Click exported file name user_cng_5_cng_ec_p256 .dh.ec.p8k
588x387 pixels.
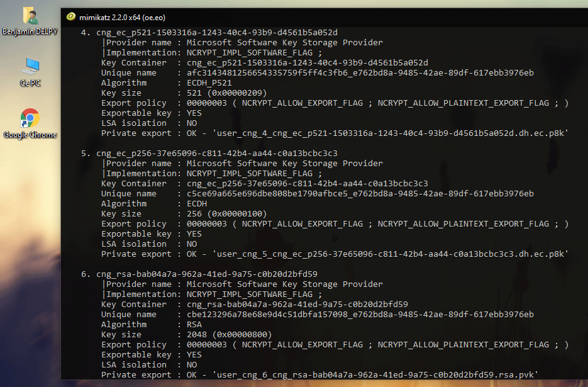(391, 254)
